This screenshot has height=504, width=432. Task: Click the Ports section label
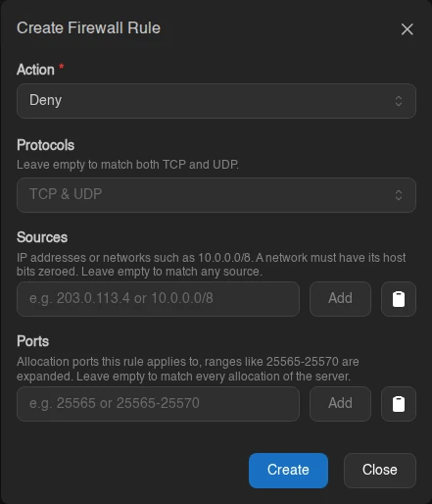(x=32, y=341)
